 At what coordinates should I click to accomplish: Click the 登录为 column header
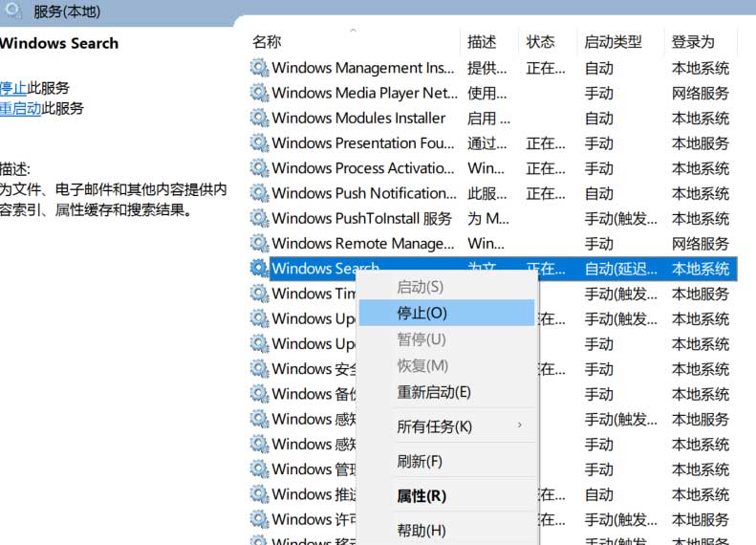tap(693, 42)
